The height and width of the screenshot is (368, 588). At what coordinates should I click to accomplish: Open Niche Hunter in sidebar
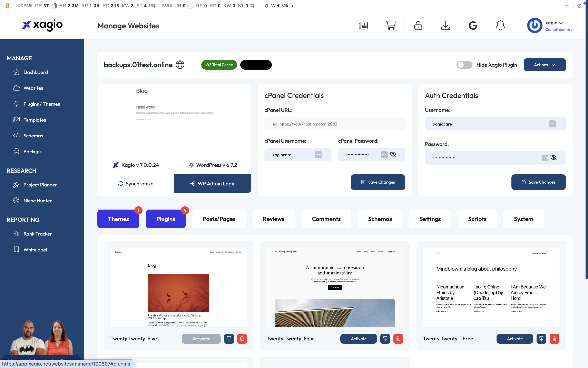pyautogui.click(x=37, y=201)
